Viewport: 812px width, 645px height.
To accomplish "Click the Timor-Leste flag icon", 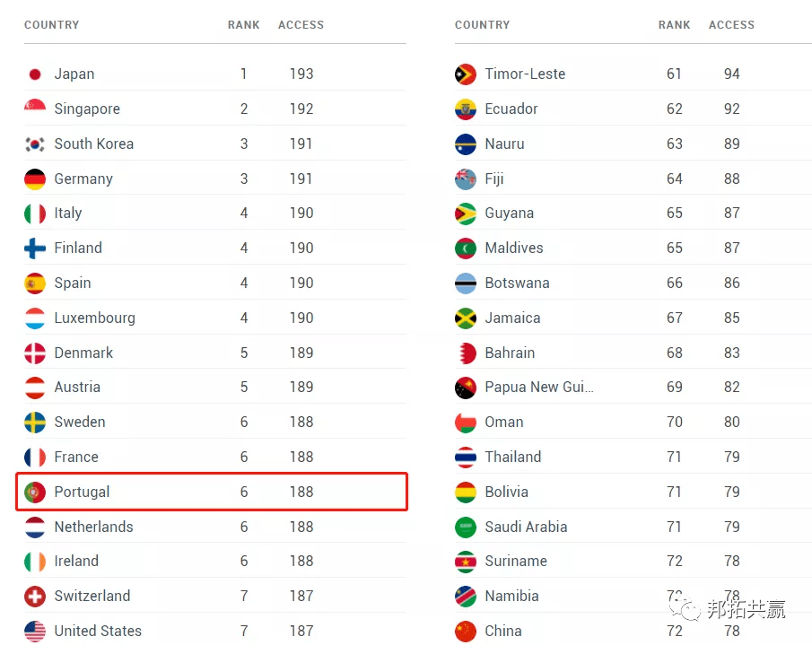I will coord(466,74).
